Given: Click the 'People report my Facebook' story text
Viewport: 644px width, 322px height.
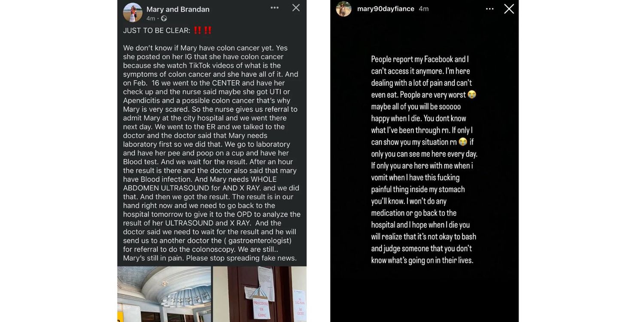Looking at the screenshot, I should click(x=419, y=59).
